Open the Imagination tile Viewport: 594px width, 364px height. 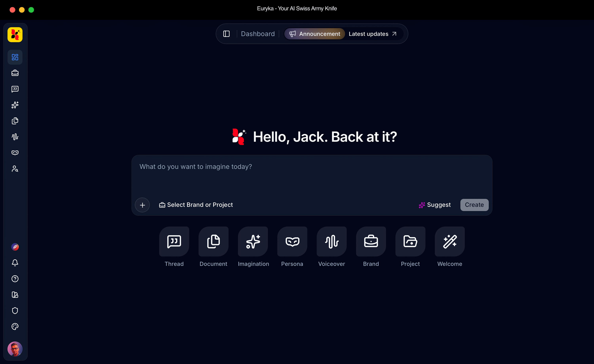tap(253, 241)
